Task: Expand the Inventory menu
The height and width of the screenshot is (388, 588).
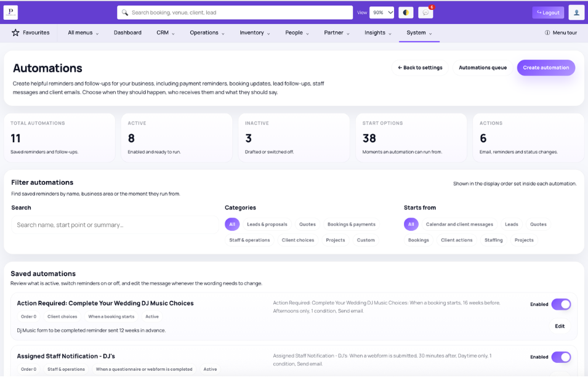Action: coord(255,33)
